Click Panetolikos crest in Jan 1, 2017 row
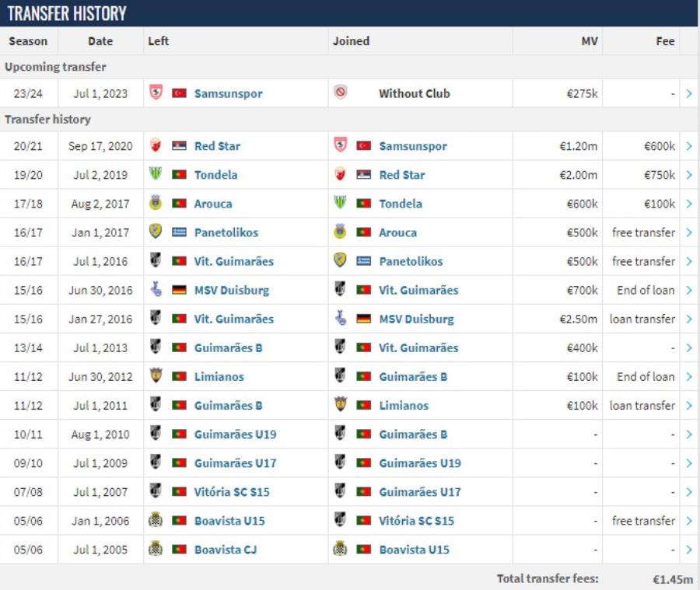The image size is (700, 590). [156, 231]
